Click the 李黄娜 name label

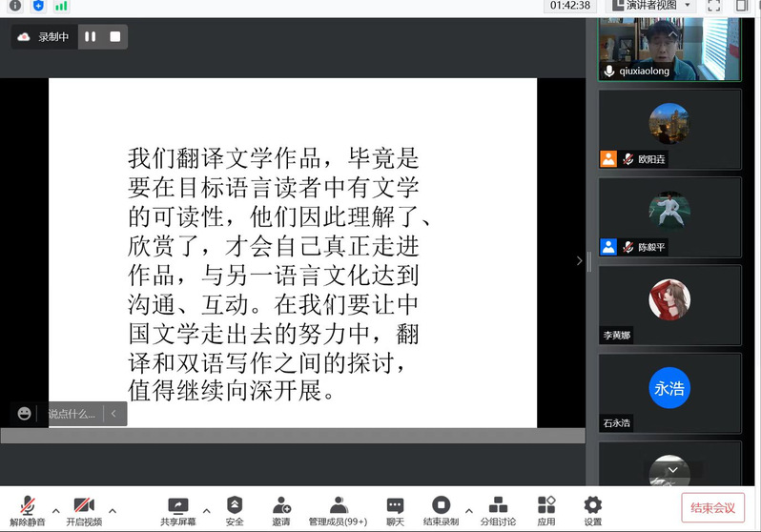[617, 335]
